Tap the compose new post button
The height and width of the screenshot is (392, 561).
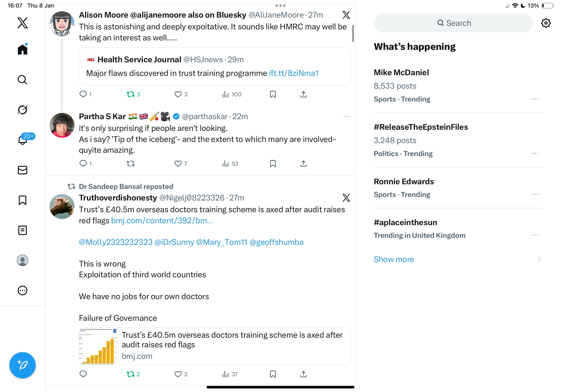click(x=23, y=365)
